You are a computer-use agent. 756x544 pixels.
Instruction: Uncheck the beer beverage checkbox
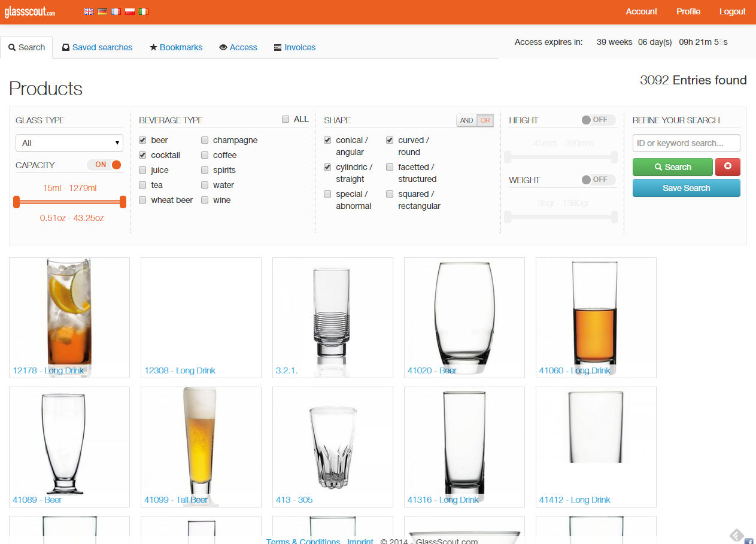click(x=142, y=140)
